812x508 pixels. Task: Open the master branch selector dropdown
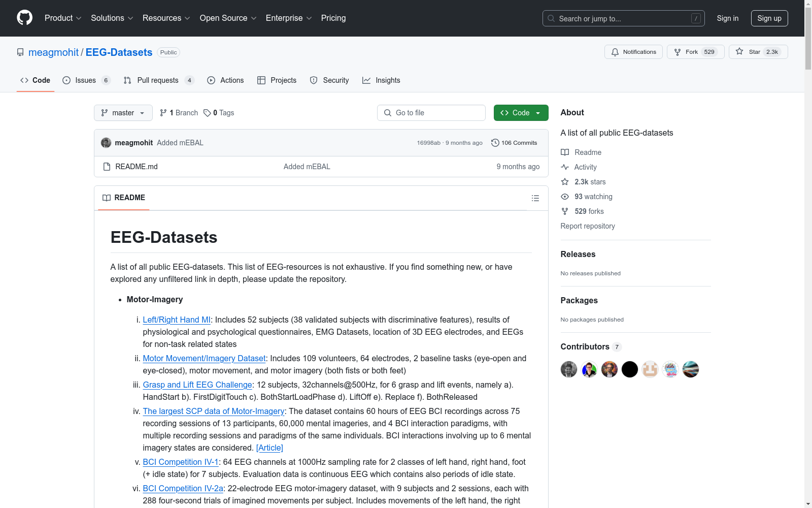(x=123, y=113)
